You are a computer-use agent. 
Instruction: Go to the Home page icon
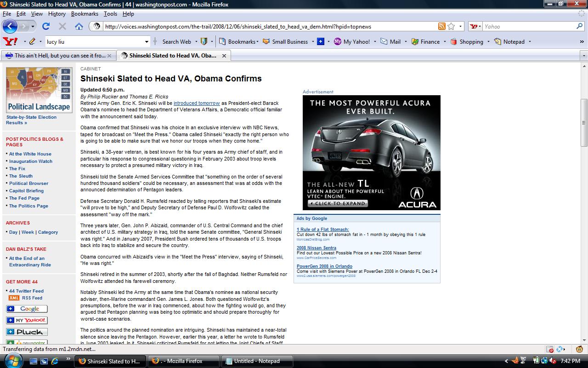pos(79,26)
